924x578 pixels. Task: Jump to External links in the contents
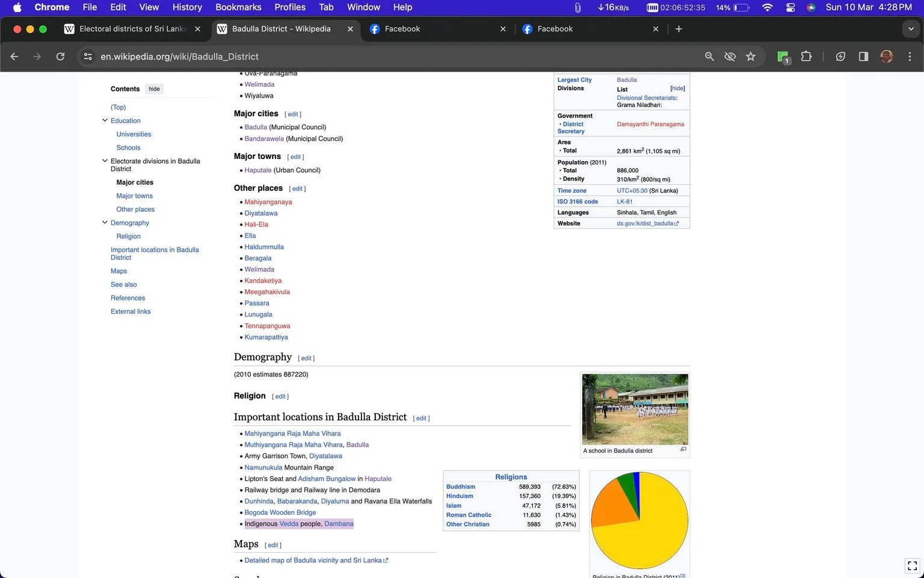coord(131,311)
